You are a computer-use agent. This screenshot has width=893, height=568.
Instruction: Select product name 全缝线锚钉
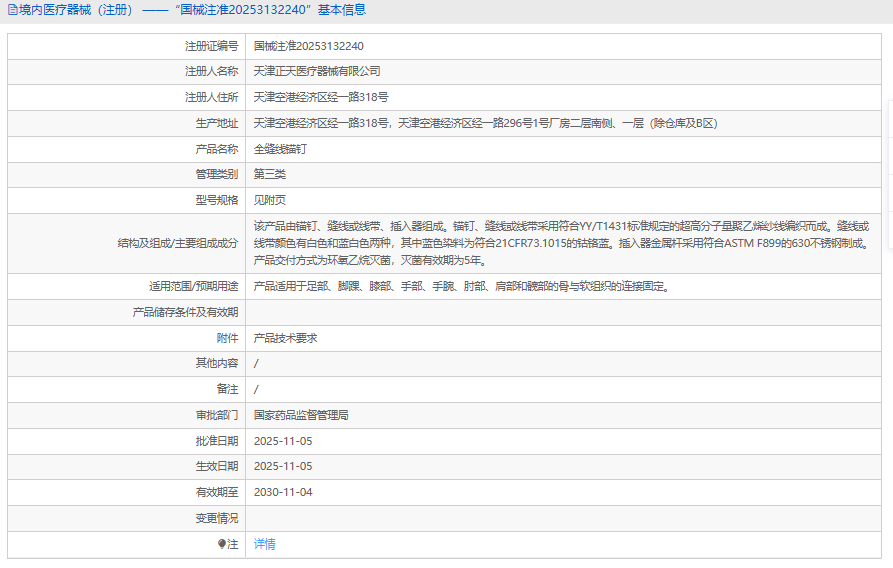(280, 149)
